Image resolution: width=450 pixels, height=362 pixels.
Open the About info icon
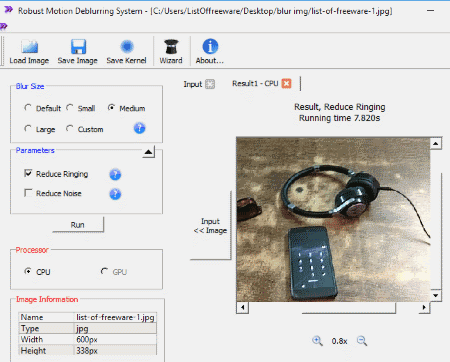click(x=210, y=46)
